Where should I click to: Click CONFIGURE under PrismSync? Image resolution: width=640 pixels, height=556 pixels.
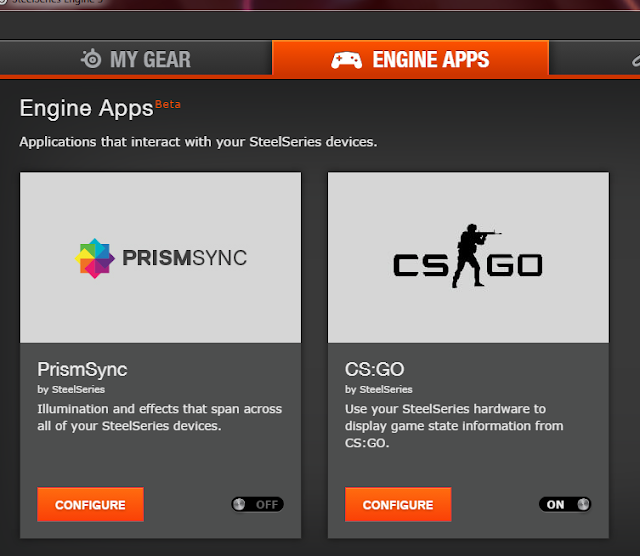90,505
